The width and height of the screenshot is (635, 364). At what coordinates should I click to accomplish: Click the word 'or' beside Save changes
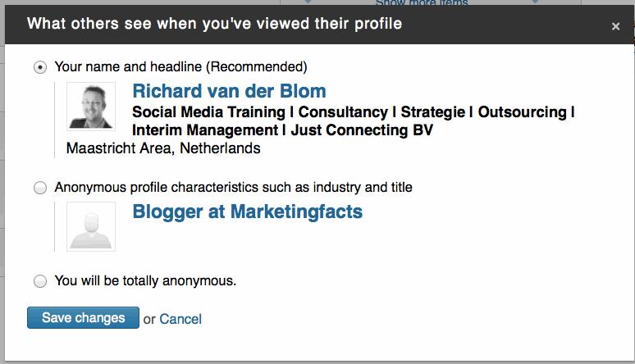click(148, 319)
